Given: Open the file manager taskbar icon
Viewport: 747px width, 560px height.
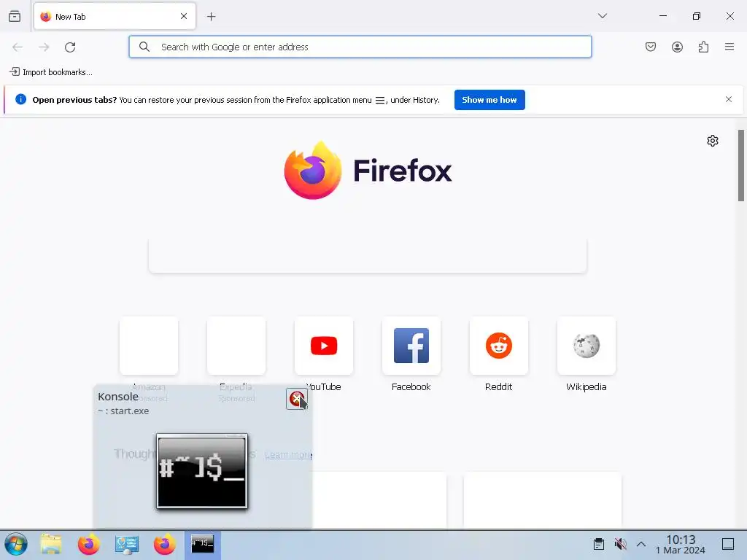Looking at the screenshot, I should click(51, 544).
